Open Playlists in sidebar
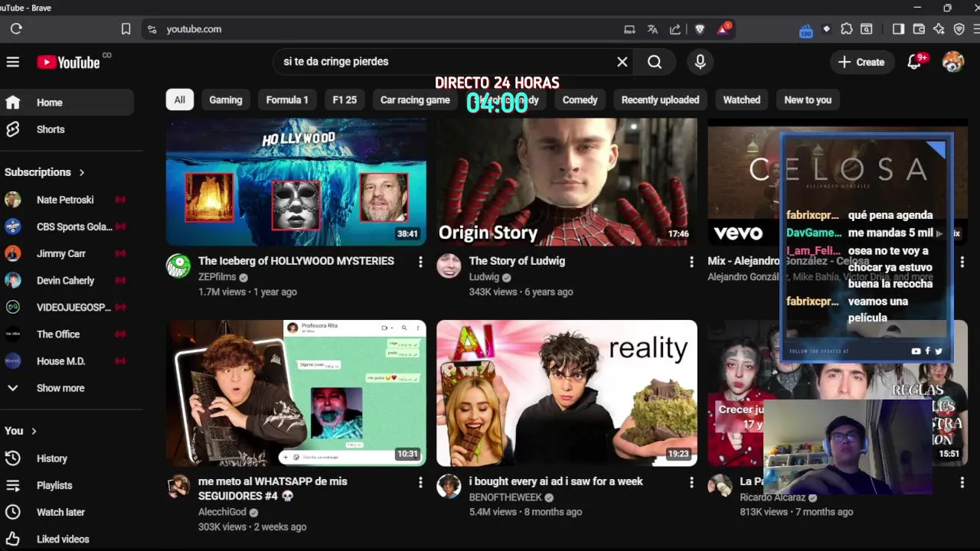This screenshot has height=551, width=980. [x=67, y=485]
